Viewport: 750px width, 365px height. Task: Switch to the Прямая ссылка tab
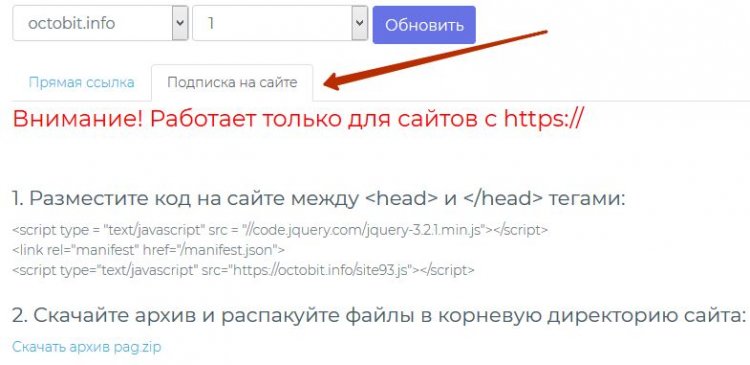click(x=81, y=82)
